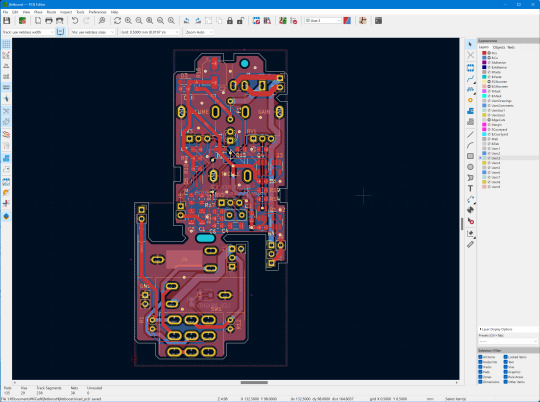Open the Zoom Auto dropdown
The height and width of the screenshot is (402, 540).
point(199,32)
